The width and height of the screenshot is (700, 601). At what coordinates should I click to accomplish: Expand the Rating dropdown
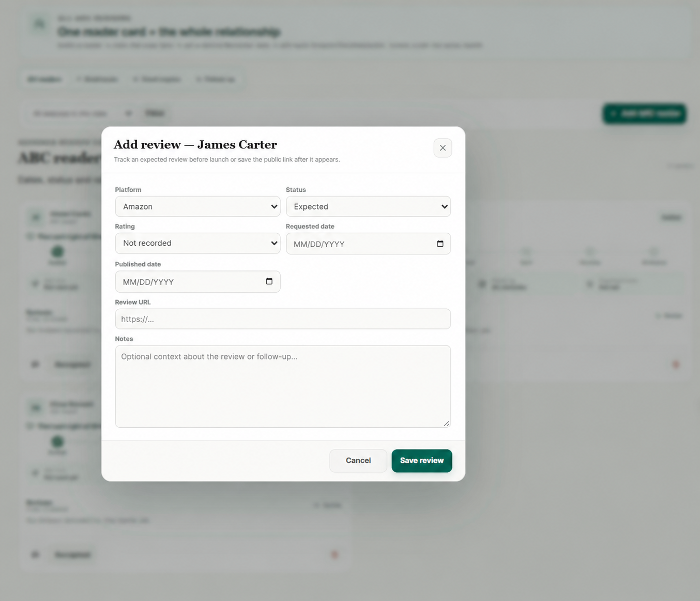pyautogui.click(x=197, y=243)
